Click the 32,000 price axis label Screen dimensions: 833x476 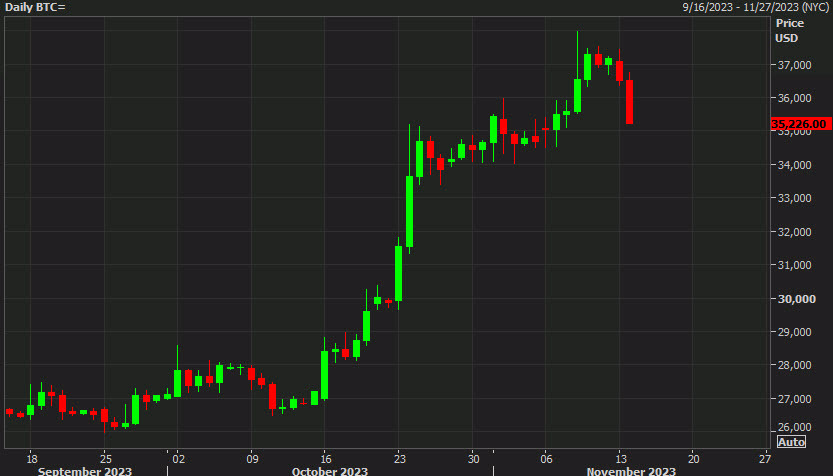(x=794, y=232)
